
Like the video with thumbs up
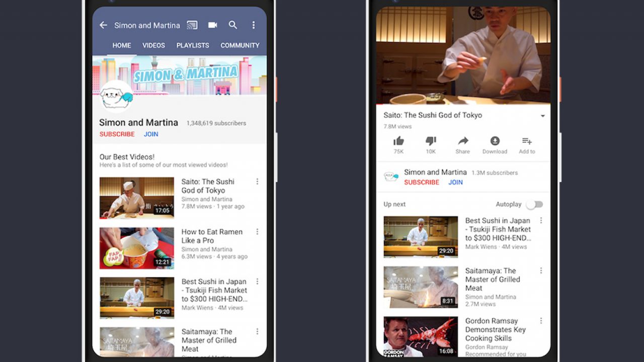pyautogui.click(x=398, y=141)
